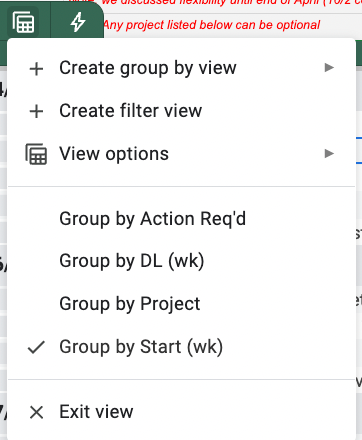
Task: Switch to the Group by DL (wk) view
Action: (x=181, y=261)
